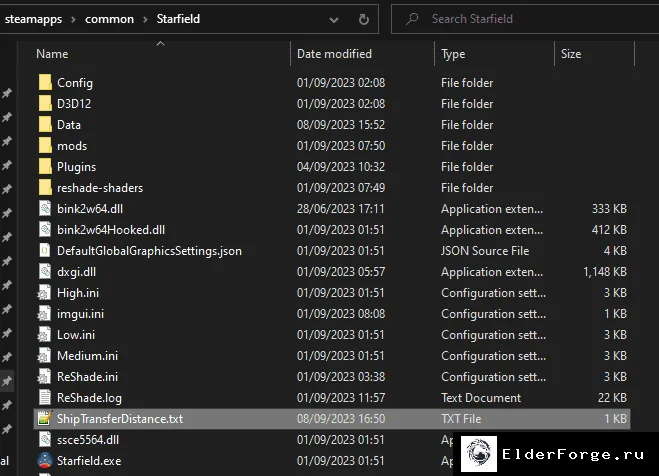Click the Config folder icon
The height and width of the screenshot is (476, 659).
pos(45,82)
